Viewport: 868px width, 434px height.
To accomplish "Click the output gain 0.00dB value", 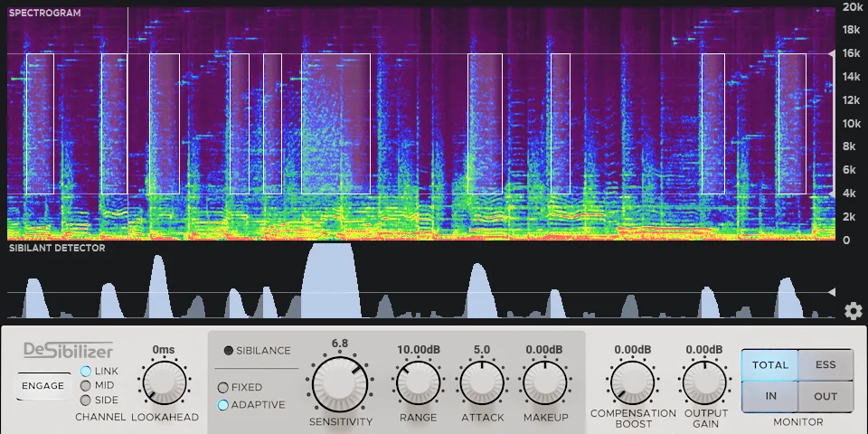I will point(704,349).
